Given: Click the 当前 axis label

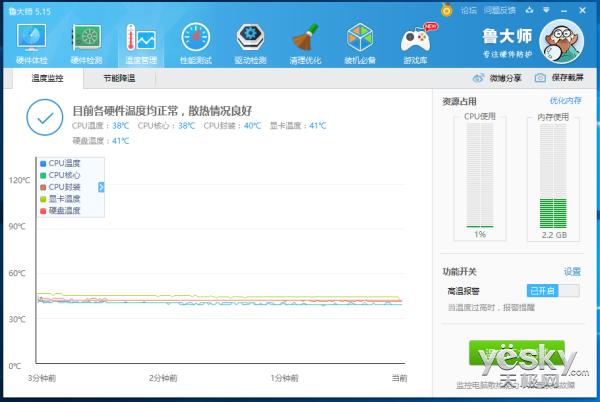Looking at the screenshot, I should 399,378.
